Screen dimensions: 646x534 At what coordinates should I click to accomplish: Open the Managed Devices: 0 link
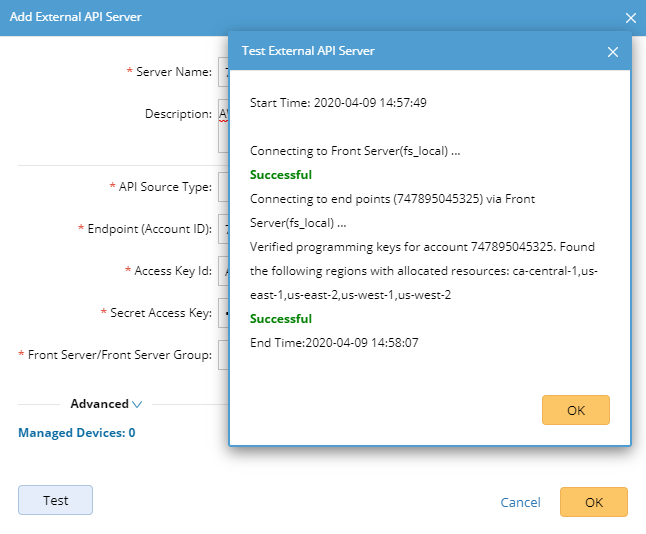77,433
